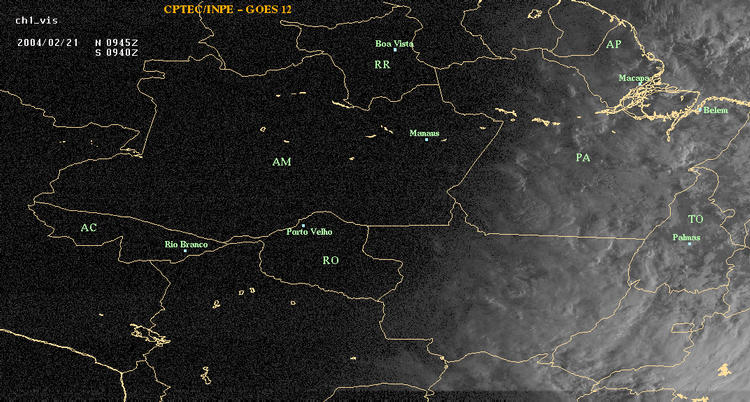The width and height of the screenshot is (750, 402).
Task: Click the Palmas city label
Action: [686, 237]
